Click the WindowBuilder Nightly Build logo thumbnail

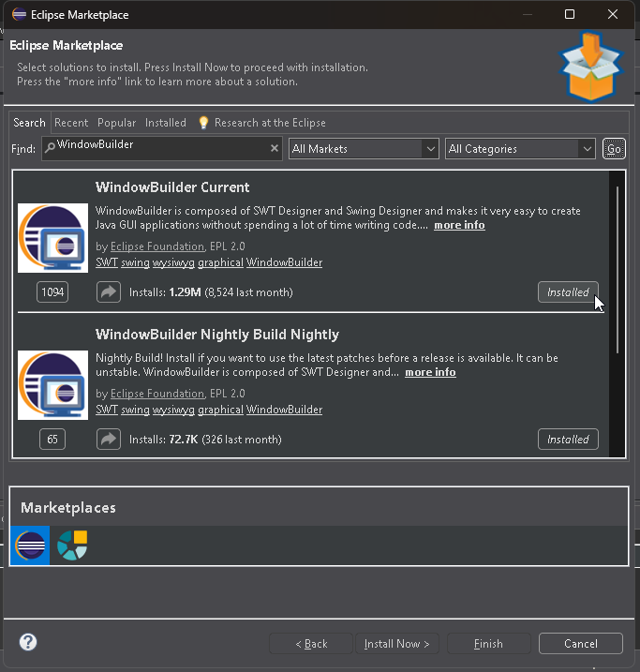52,385
